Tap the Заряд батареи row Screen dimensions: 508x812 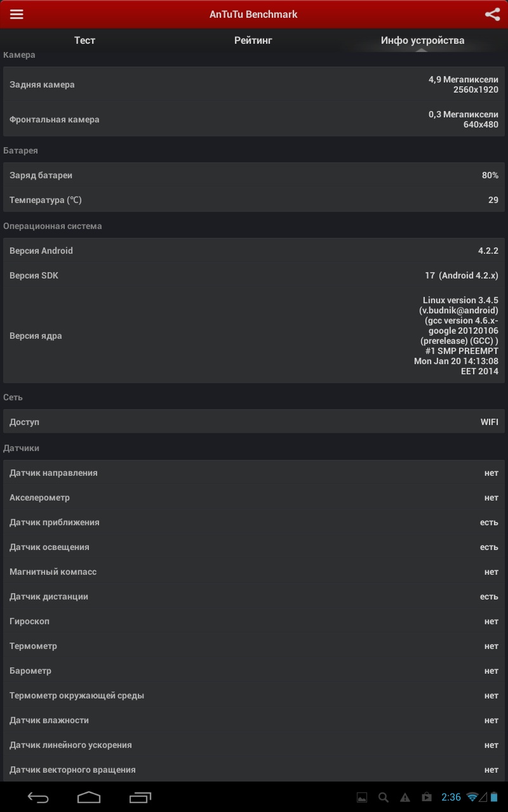coord(254,175)
